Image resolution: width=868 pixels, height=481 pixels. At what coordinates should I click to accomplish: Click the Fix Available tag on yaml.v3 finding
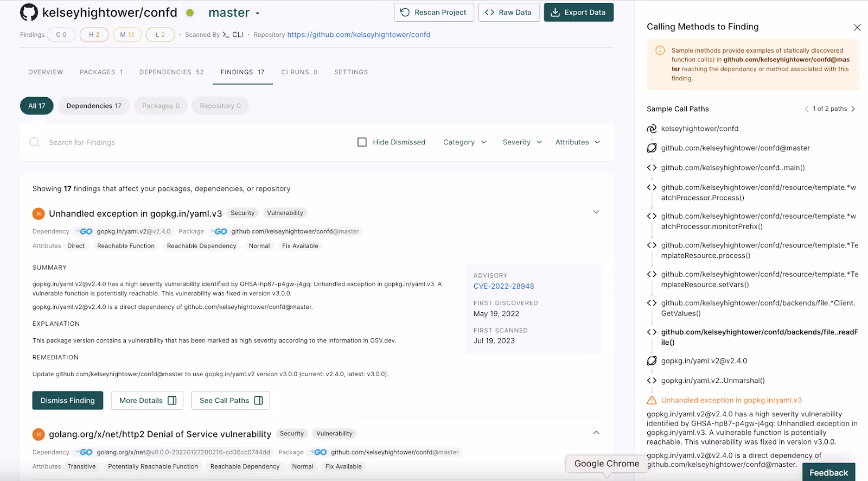pos(300,246)
